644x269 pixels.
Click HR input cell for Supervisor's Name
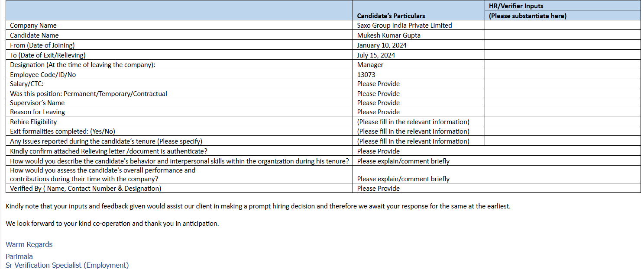(562, 103)
